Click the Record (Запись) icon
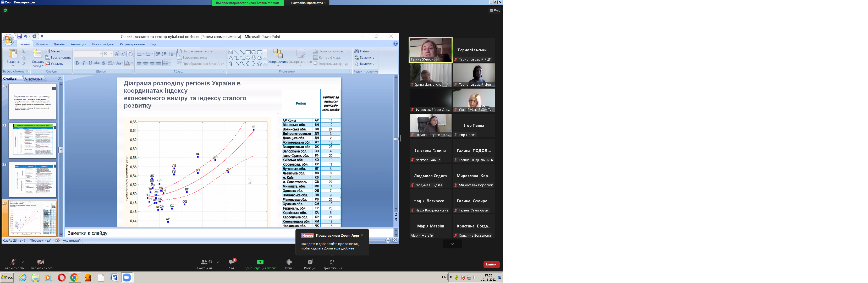 289,262
